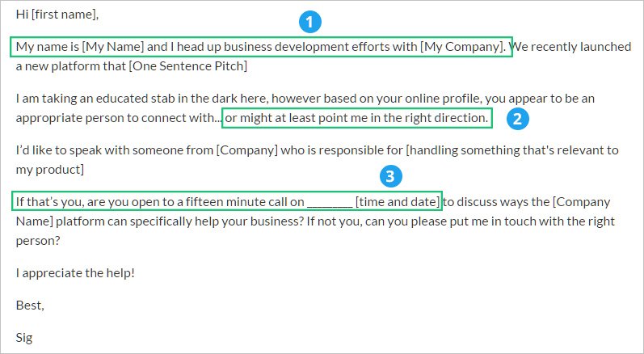Click the [One Sentence Pitch] placeholder

click(x=188, y=66)
